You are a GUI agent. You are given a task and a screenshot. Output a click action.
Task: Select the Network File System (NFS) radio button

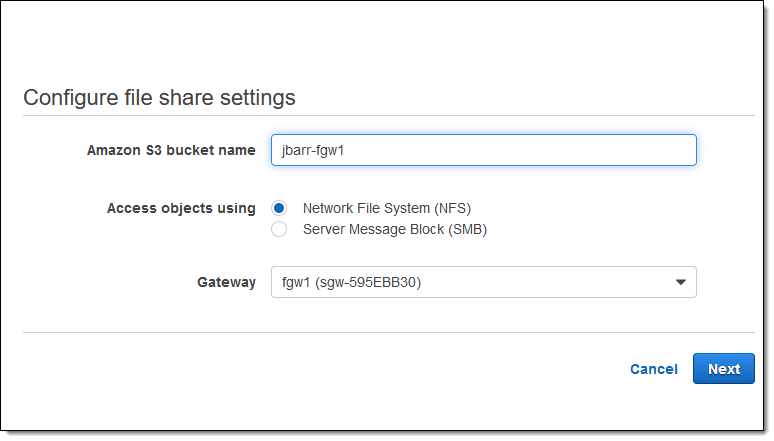click(280, 208)
